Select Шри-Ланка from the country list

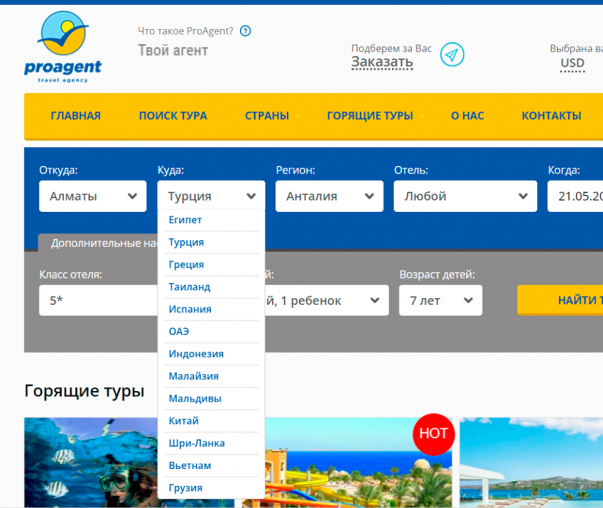(211, 443)
